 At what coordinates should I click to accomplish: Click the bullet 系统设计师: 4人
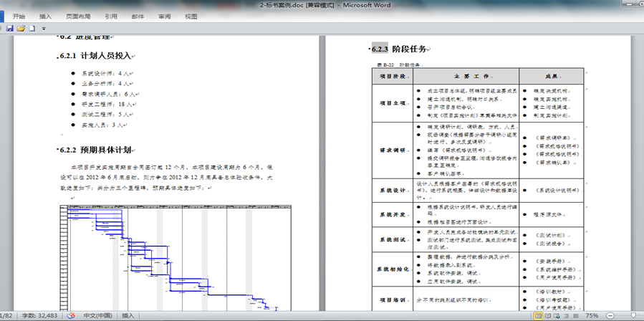(x=105, y=74)
